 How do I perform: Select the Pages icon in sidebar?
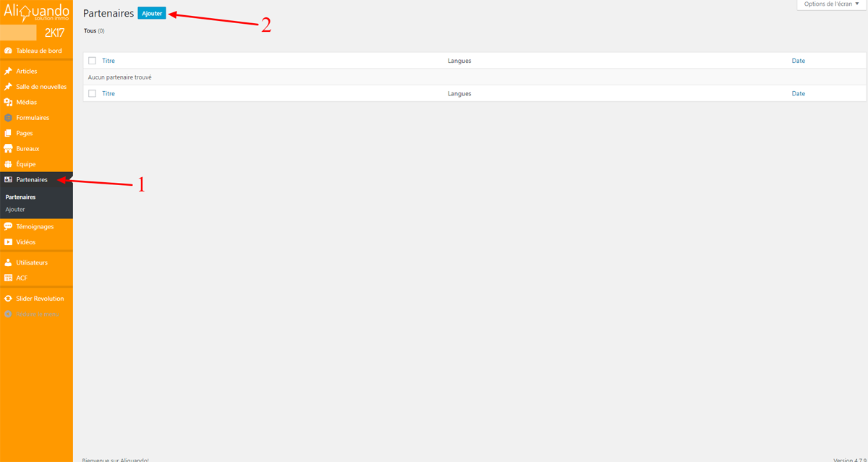pos(8,133)
